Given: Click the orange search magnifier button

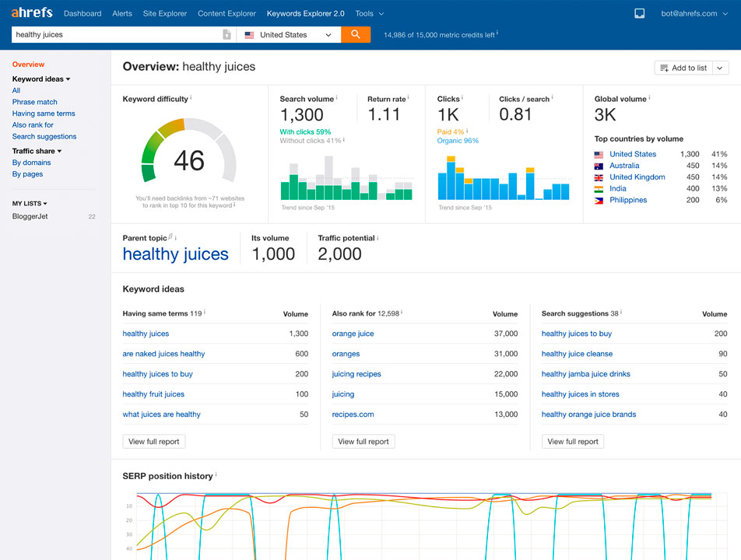Looking at the screenshot, I should point(356,35).
